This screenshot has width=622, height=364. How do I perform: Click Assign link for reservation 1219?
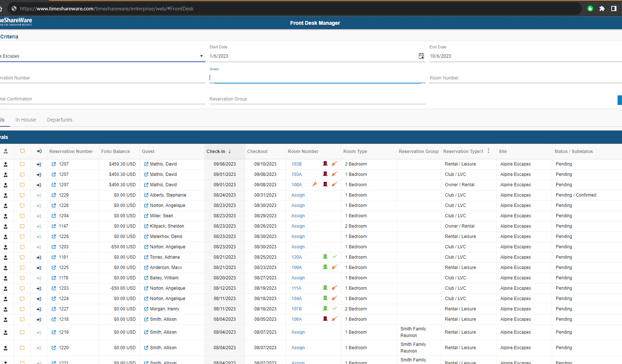[x=298, y=332]
